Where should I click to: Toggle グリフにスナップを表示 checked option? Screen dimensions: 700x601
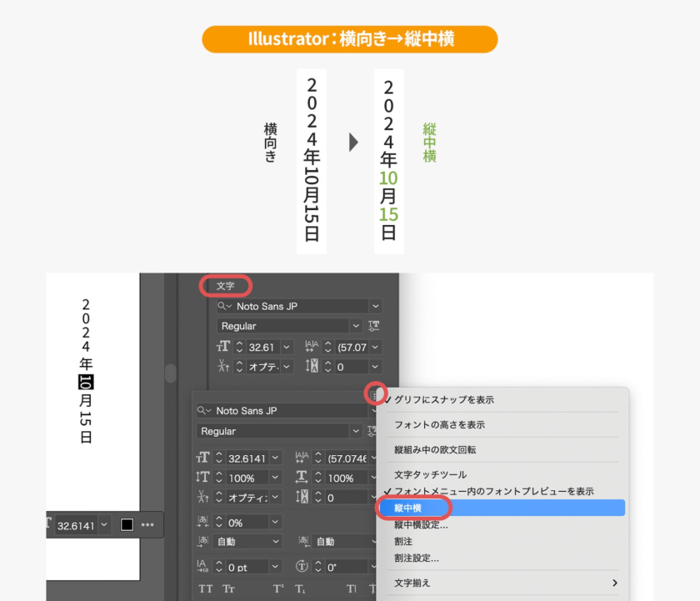click(x=443, y=400)
